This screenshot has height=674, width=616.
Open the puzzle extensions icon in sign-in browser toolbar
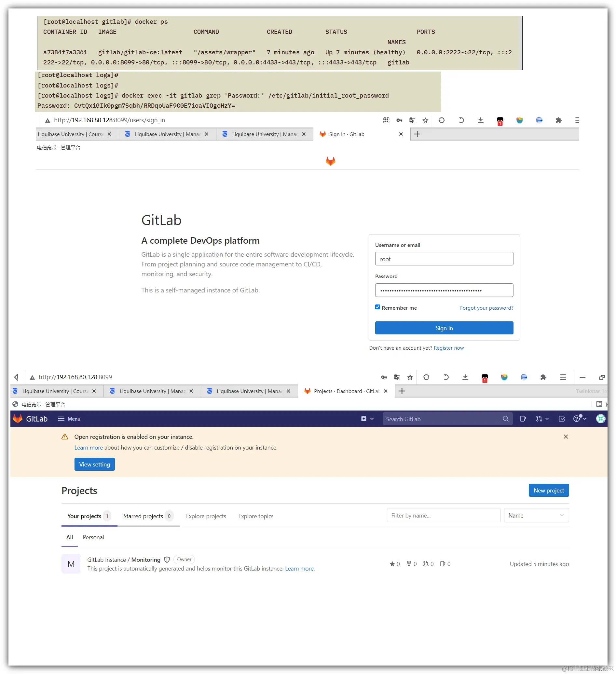pyautogui.click(x=558, y=120)
